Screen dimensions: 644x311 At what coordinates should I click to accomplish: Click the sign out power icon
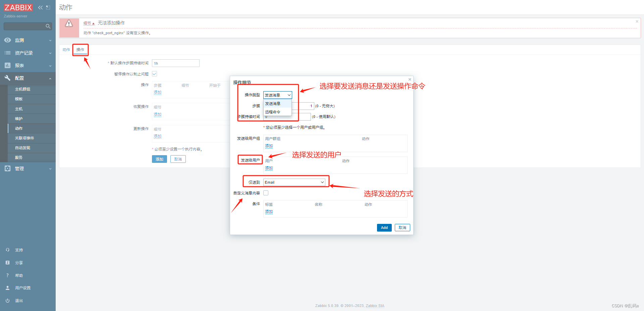pos(7,301)
